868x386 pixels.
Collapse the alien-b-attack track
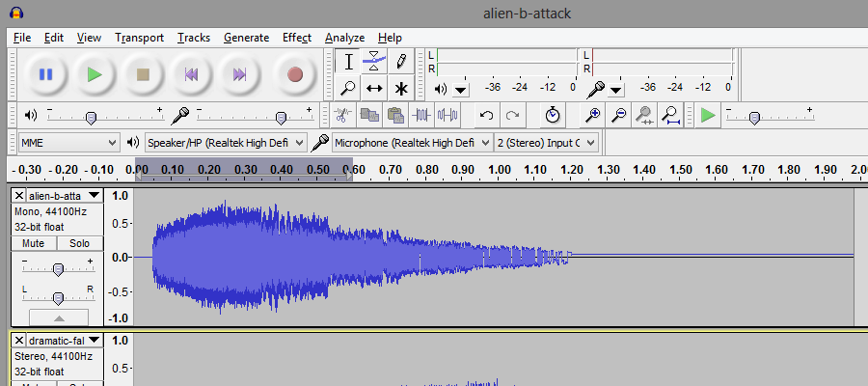coord(58,317)
